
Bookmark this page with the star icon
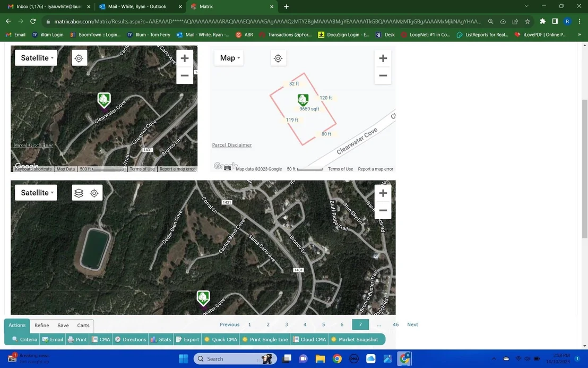[528, 21]
